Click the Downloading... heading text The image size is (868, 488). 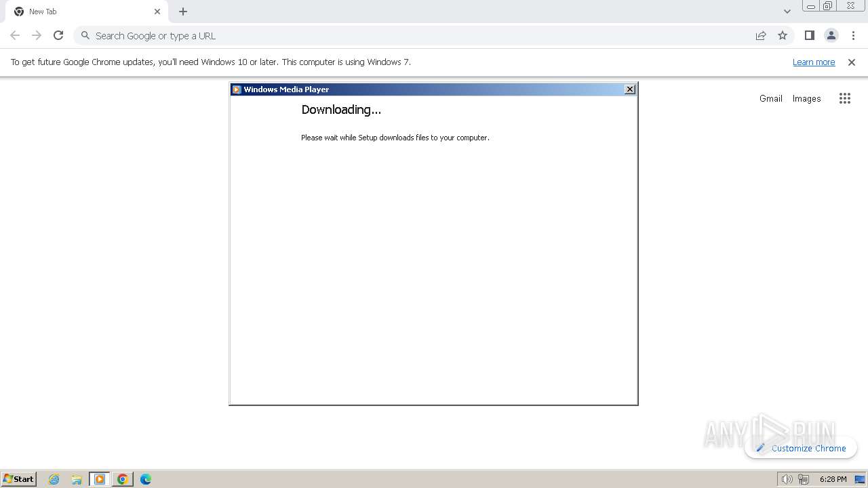pos(341,110)
